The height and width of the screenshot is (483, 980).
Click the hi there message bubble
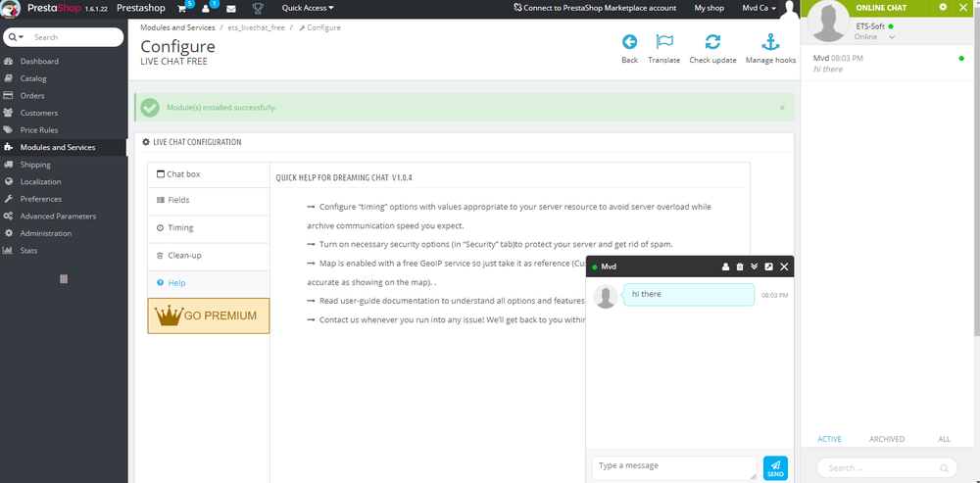pos(689,294)
